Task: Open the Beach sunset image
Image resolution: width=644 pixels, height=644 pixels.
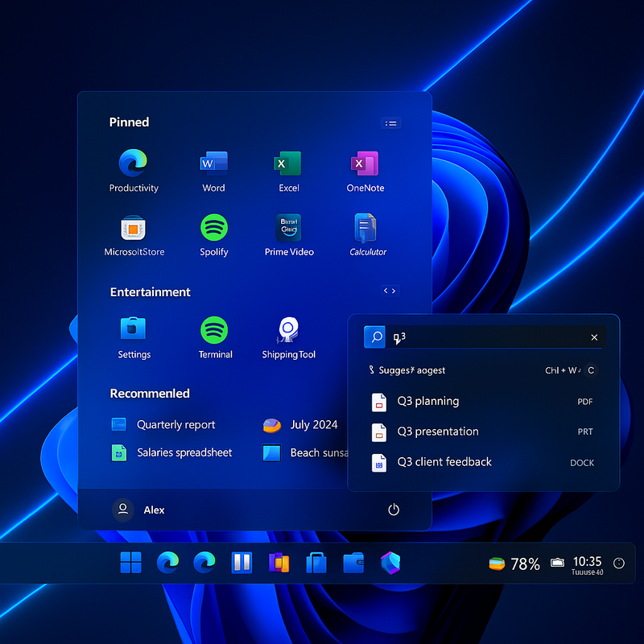Action: [305, 452]
